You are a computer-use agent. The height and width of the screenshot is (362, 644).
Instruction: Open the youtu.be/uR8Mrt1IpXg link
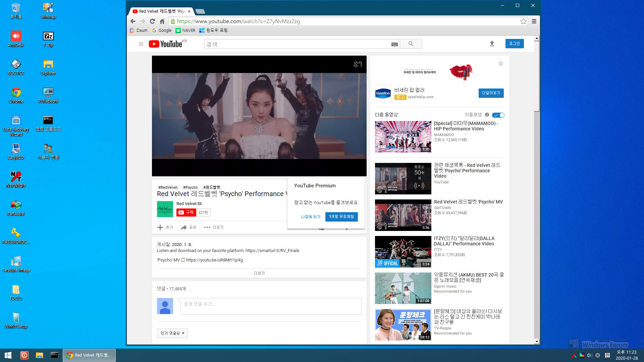[x=214, y=260]
